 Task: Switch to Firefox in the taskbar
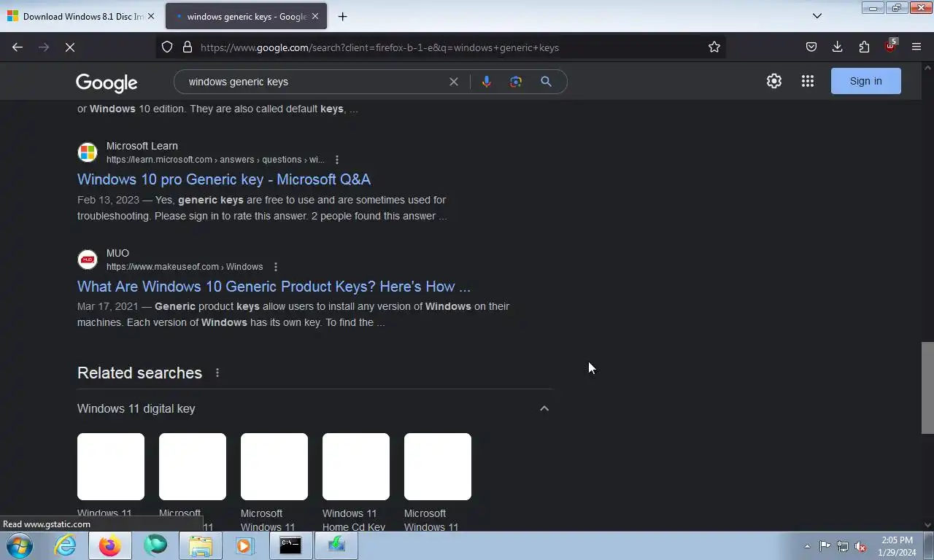tap(110, 545)
